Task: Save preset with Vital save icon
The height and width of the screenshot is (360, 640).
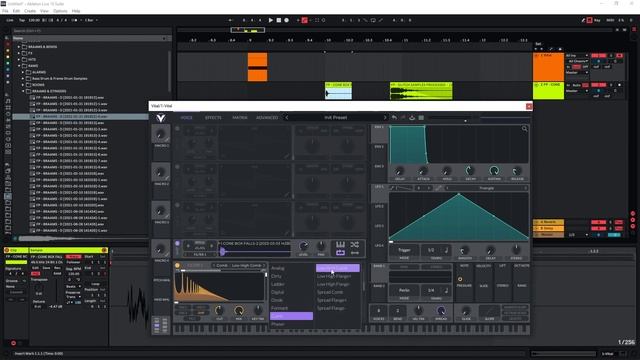Action: coord(412,118)
